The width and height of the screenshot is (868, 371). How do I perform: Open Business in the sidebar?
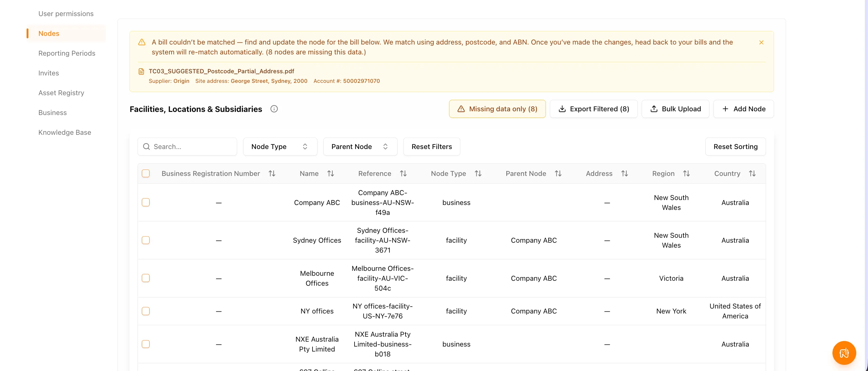tap(53, 113)
